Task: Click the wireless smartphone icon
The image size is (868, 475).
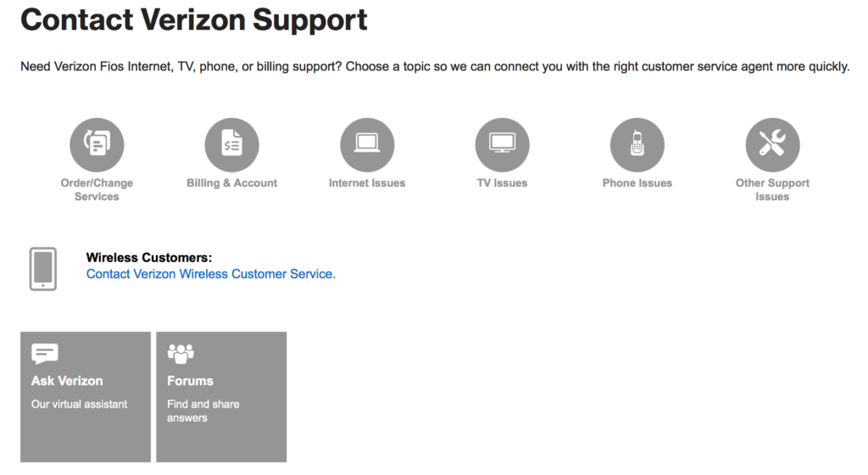Action: [x=43, y=269]
